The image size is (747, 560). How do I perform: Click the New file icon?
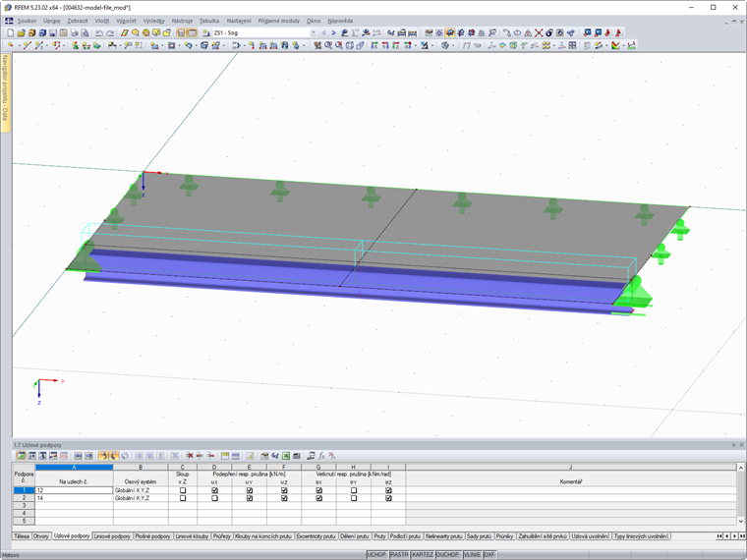[x=11, y=32]
